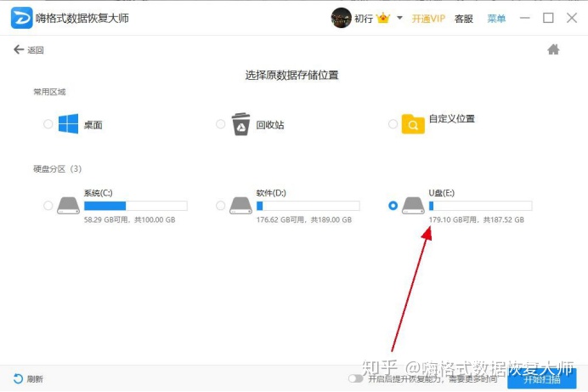Click the username 初行
This screenshot has width=588, height=392.
(364, 19)
